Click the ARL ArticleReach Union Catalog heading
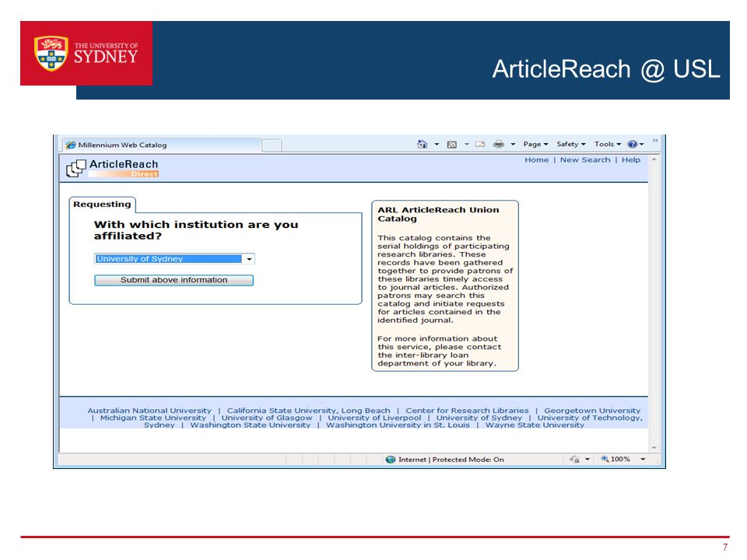The height and width of the screenshot is (560, 747). (x=438, y=215)
